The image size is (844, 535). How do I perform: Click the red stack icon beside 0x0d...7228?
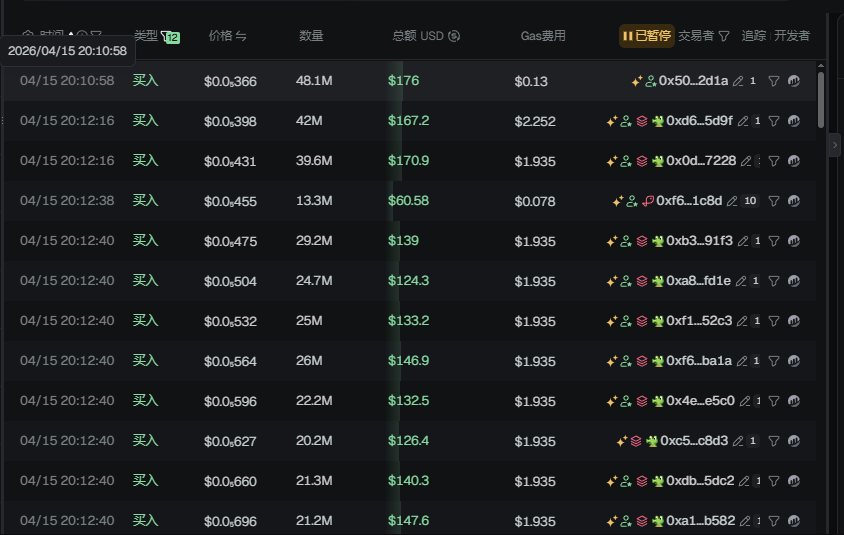tap(642, 161)
